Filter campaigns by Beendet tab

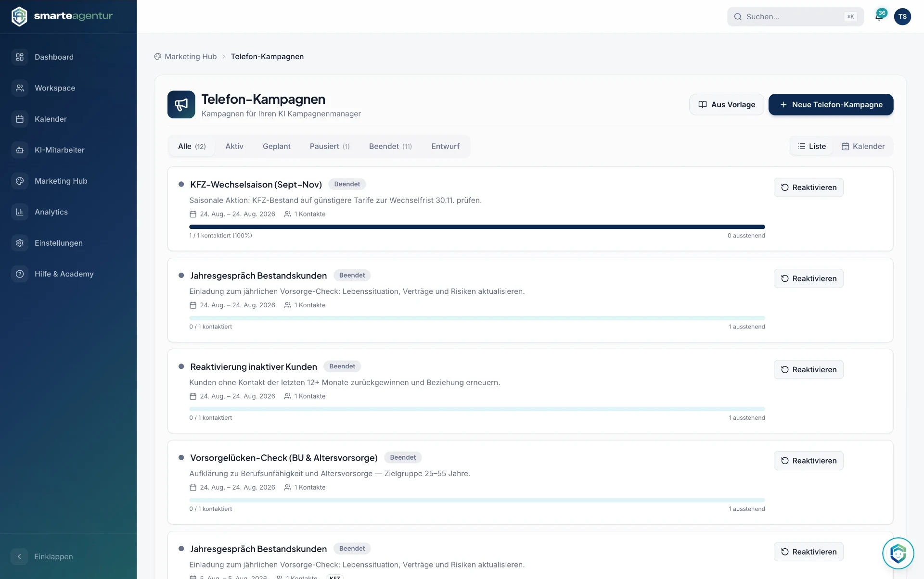coord(390,146)
